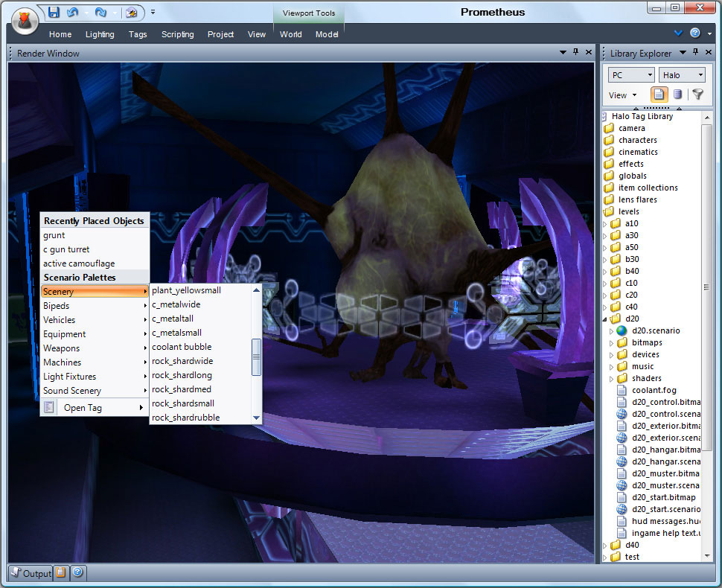Expand the a10 level folder
This screenshot has height=588, width=722.
[605, 224]
